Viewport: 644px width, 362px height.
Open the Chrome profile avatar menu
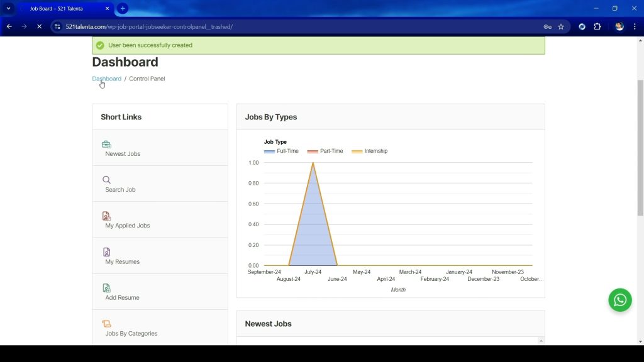click(619, 27)
